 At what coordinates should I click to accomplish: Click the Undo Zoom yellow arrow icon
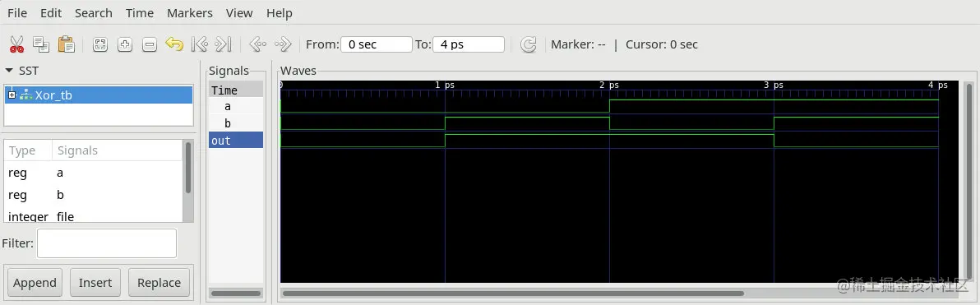click(x=173, y=44)
